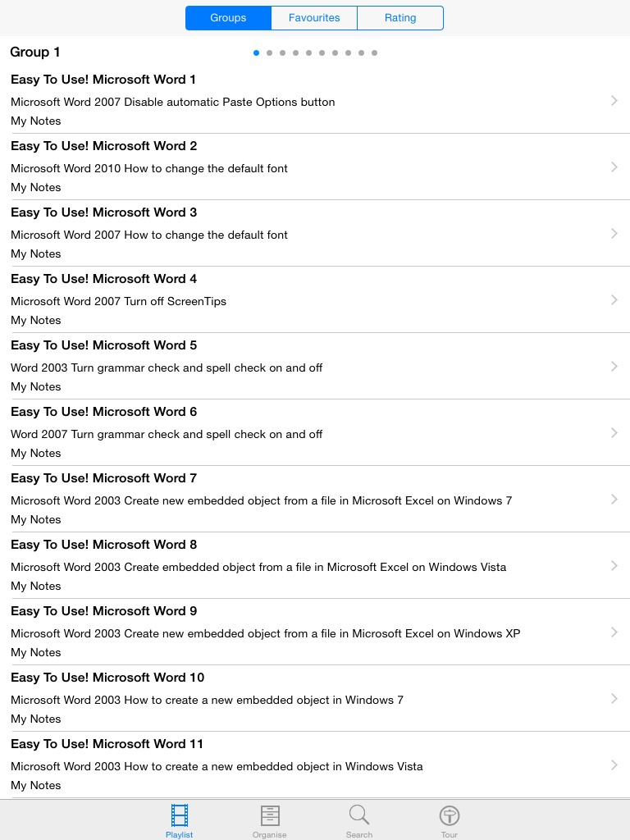The image size is (630, 840).
Task: Open the Search magnifier icon
Action: tap(358, 815)
